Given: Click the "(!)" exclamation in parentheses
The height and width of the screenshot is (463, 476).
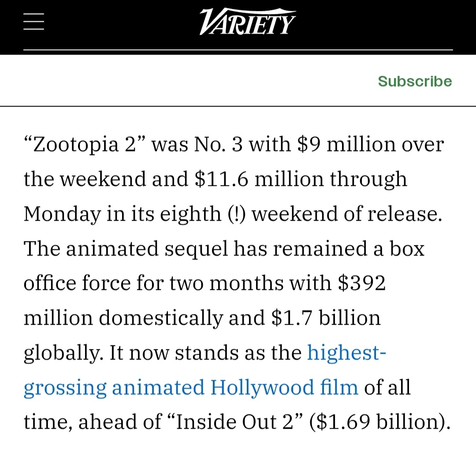Looking at the screenshot, I should click(x=234, y=214).
